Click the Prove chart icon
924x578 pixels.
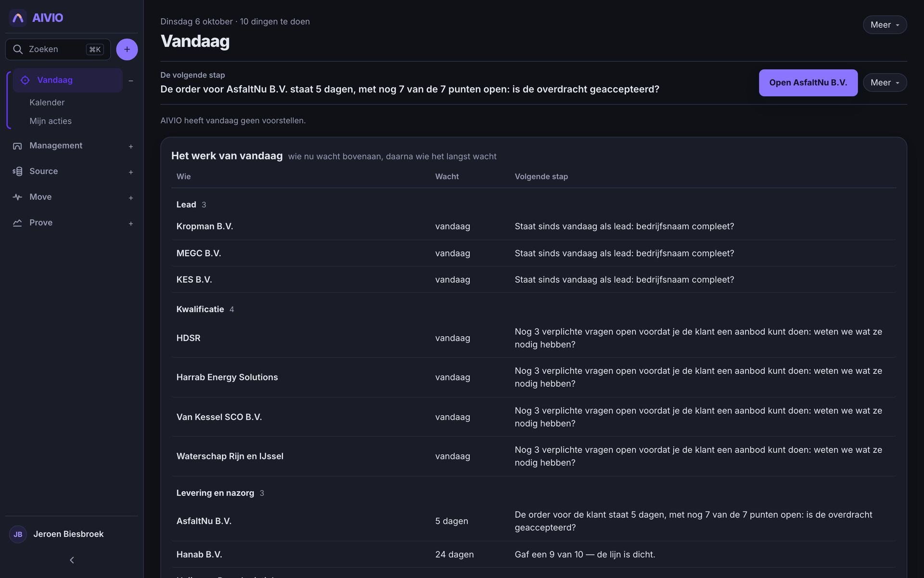click(x=17, y=223)
